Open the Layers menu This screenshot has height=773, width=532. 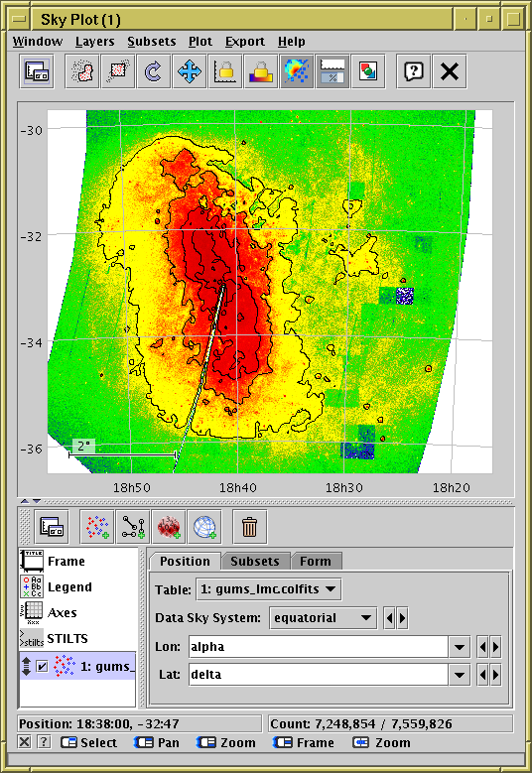[94, 42]
